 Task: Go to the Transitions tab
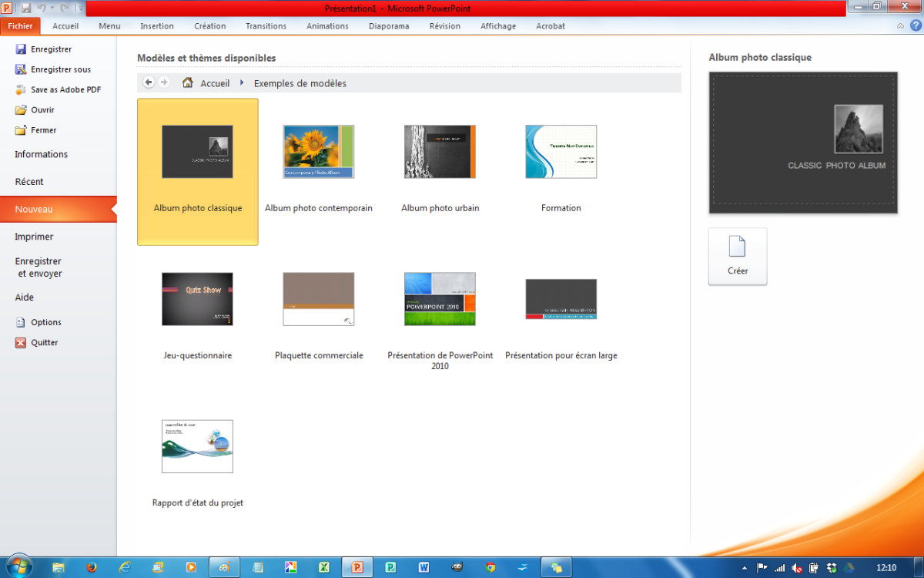(x=266, y=25)
